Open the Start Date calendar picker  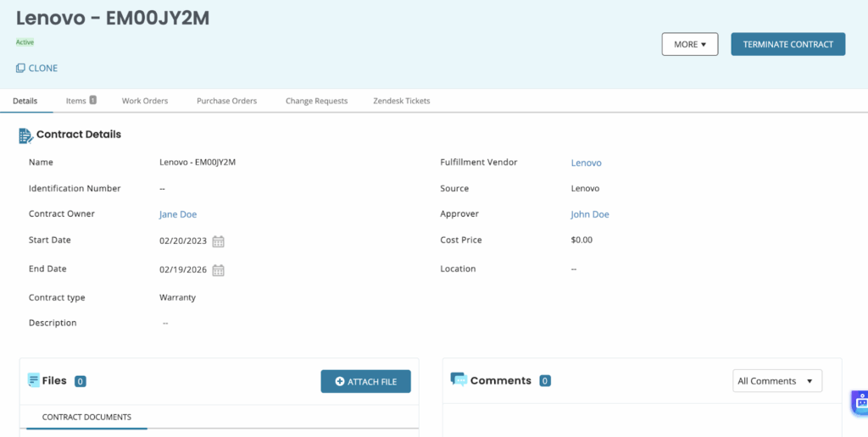coord(219,241)
